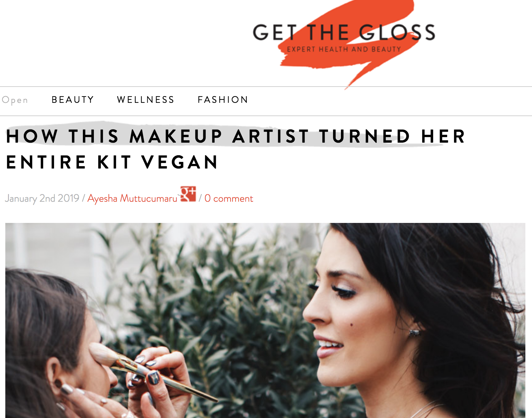Open the Beauty navigation menu

[73, 100]
